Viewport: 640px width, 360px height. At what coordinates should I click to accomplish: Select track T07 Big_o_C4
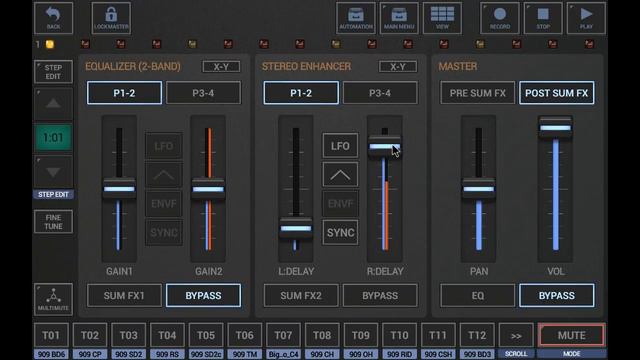point(283,336)
